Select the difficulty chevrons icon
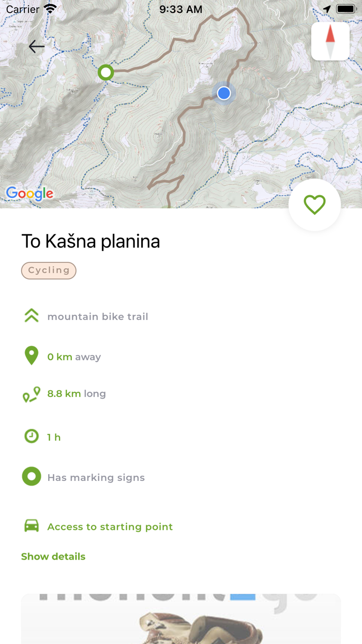The width and height of the screenshot is (362, 644). [32, 315]
